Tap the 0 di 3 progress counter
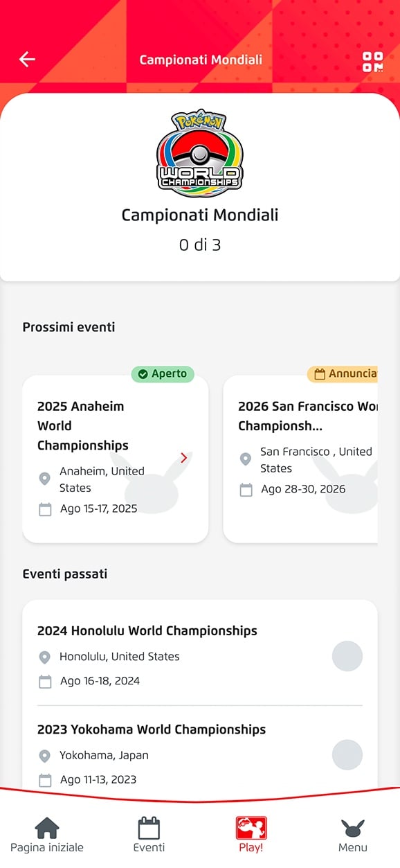This screenshot has width=400, height=868. point(200,245)
